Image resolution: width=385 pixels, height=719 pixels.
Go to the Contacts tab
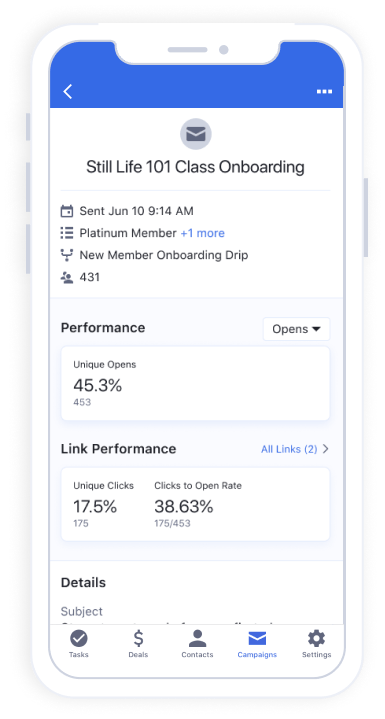pos(197,644)
